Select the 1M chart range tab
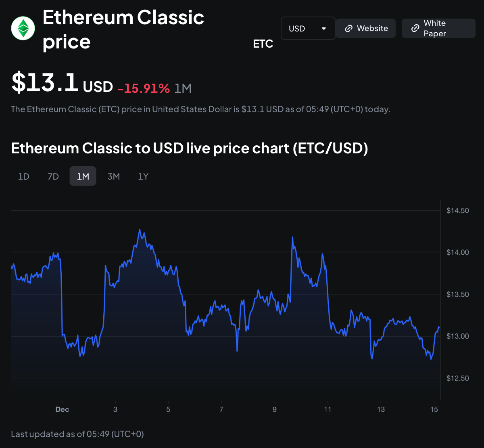This screenshot has width=484, height=448. 83,176
